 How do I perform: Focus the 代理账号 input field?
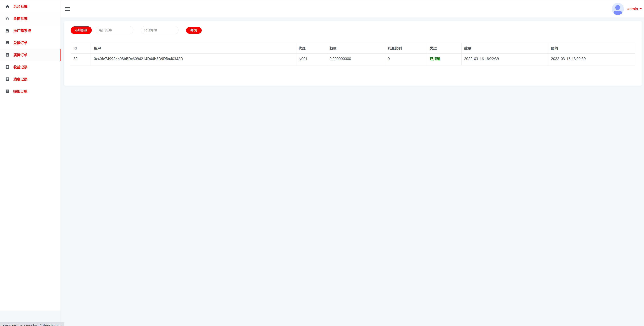pyautogui.click(x=159, y=30)
